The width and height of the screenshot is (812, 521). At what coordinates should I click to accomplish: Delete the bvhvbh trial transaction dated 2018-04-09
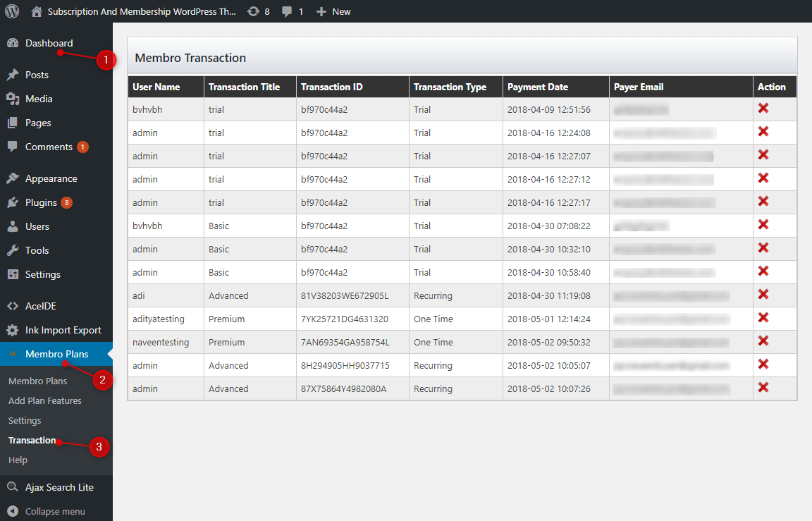(763, 109)
